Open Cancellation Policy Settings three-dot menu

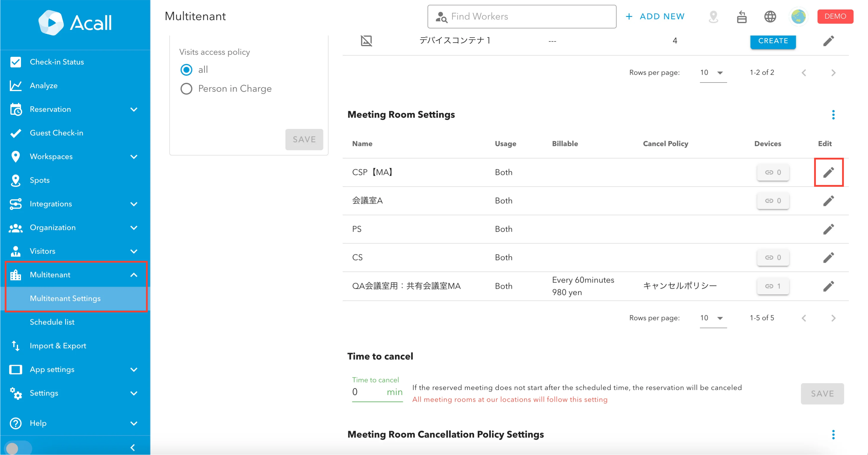(x=833, y=434)
